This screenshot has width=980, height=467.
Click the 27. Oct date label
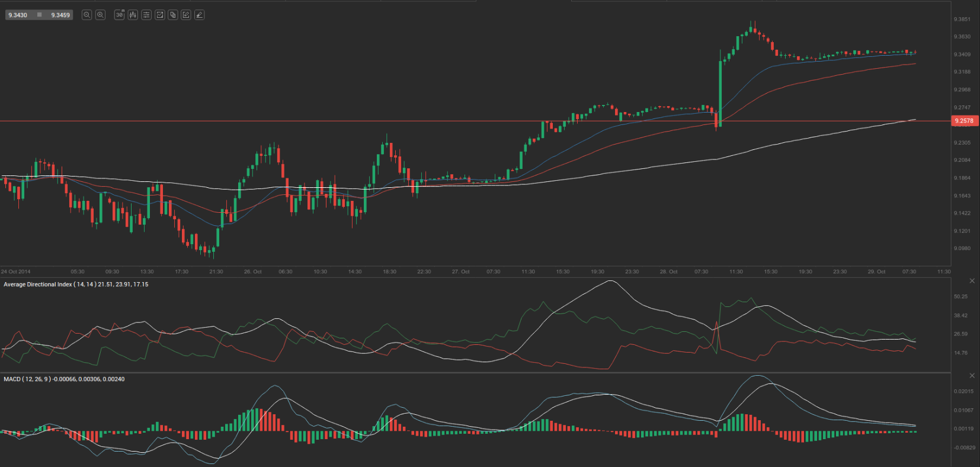[460, 271]
